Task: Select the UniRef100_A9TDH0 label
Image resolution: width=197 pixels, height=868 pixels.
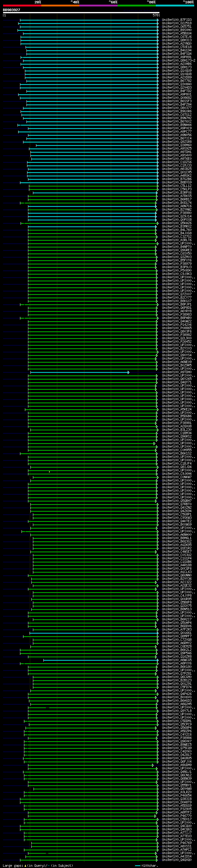Action: pos(177,372)
